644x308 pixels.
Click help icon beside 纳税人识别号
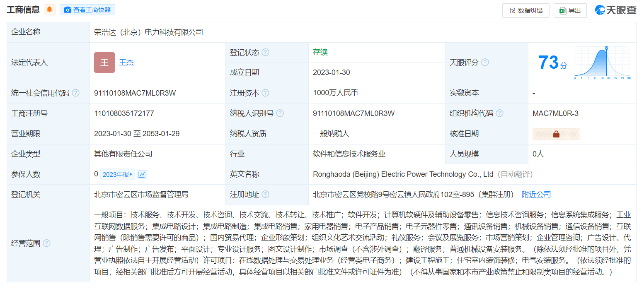280,113
